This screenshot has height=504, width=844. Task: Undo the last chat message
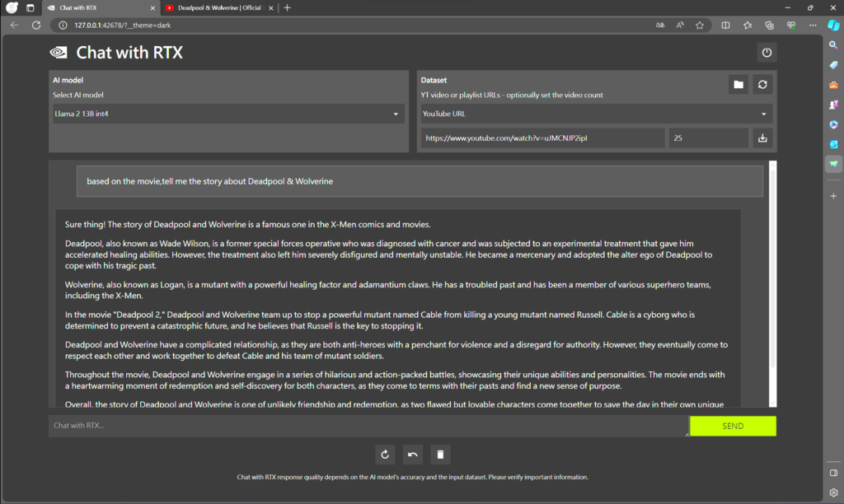point(412,454)
